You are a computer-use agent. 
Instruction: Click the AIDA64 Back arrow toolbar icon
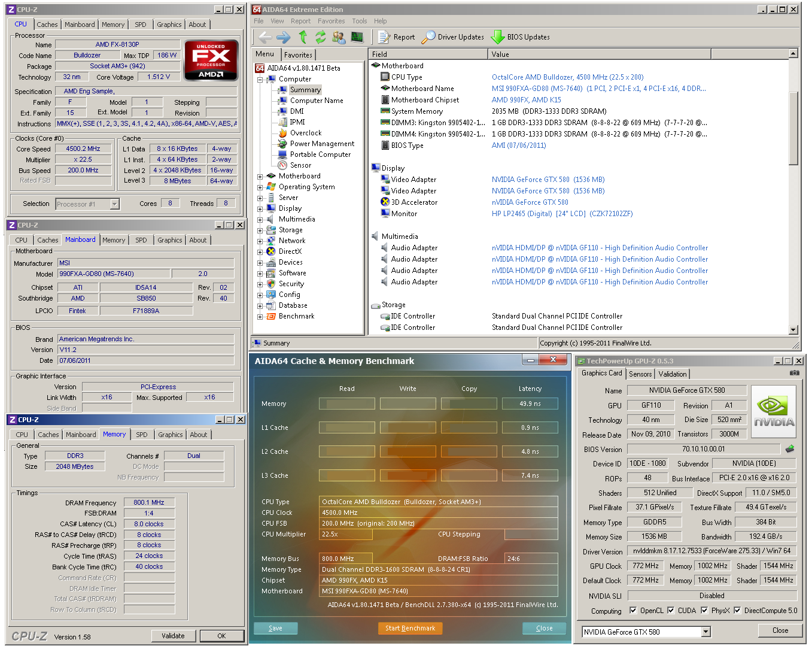[x=265, y=37]
